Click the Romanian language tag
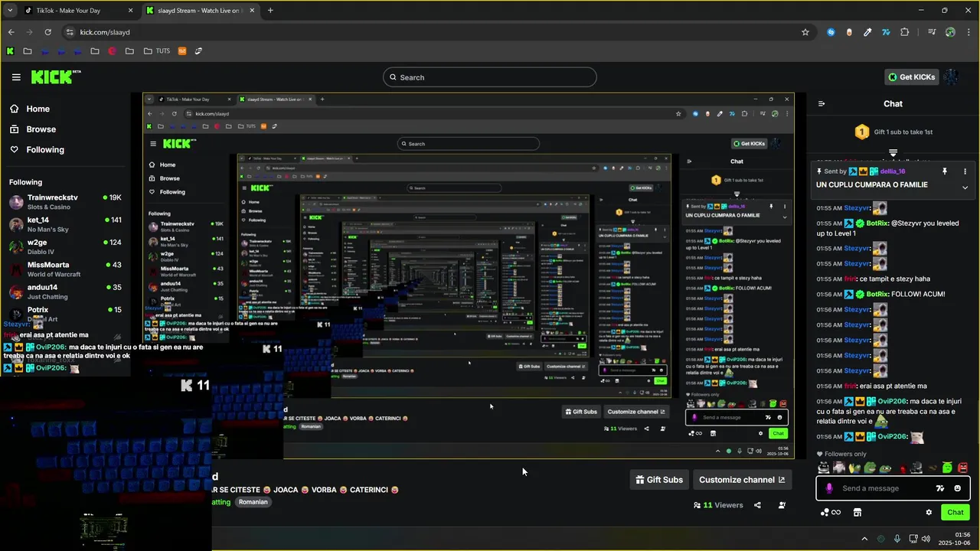 click(253, 502)
